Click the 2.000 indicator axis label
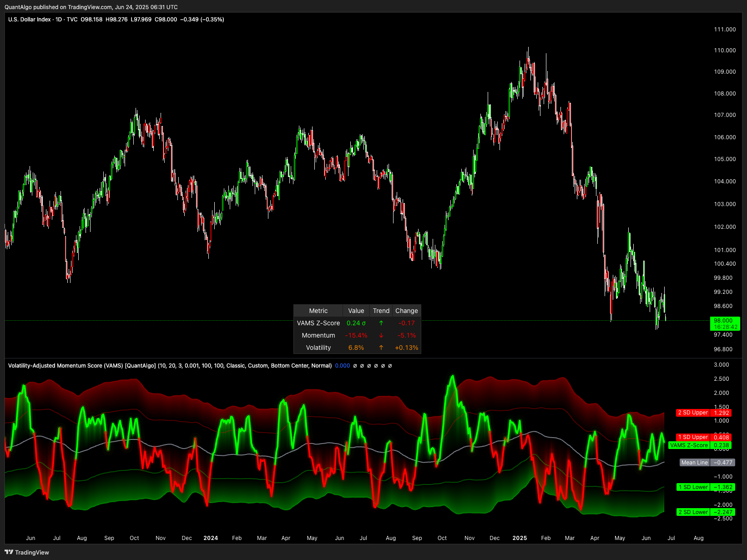Image resolution: width=747 pixels, height=560 pixels. tap(722, 393)
